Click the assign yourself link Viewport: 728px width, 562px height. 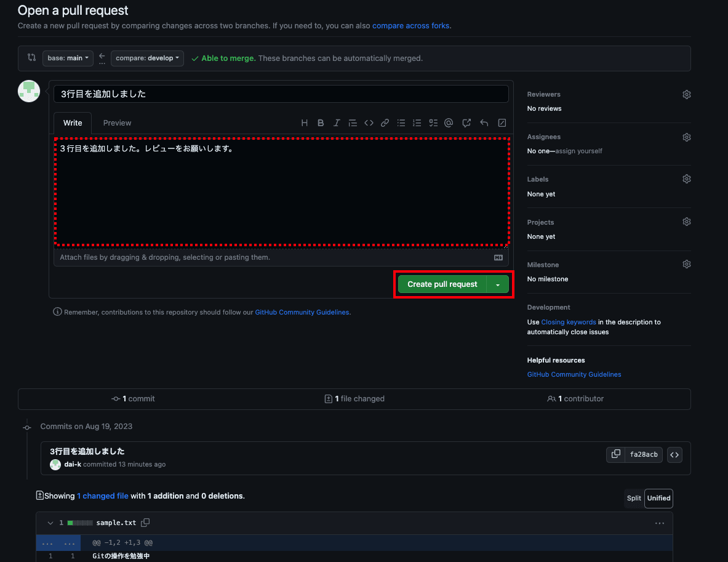coord(578,151)
